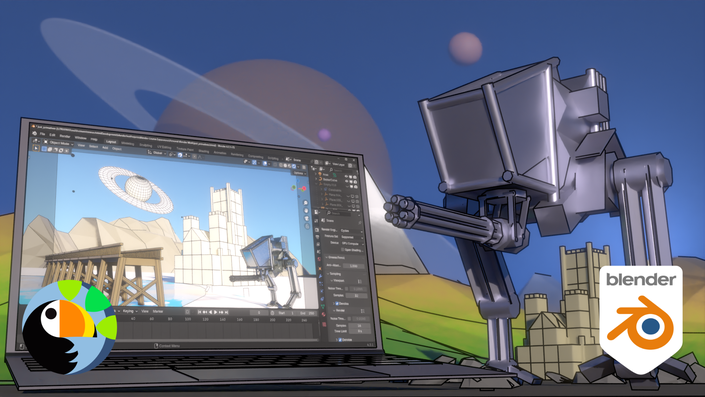
Task: Open the Render Engine Cycles dropdown
Action: [x=352, y=230]
